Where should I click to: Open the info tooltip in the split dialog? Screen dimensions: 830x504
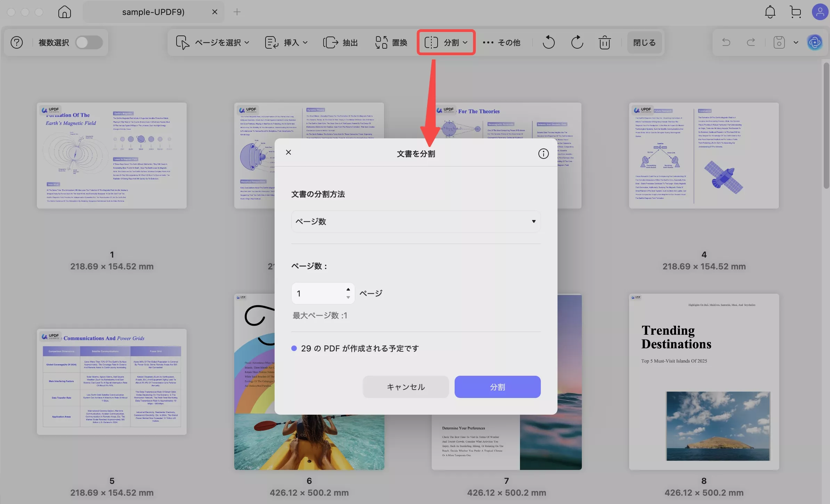(543, 153)
